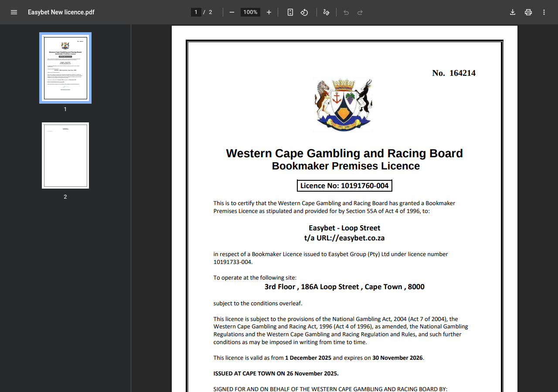Click the t/a URL://easybet.co.za text

pyautogui.click(x=344, y=238)
